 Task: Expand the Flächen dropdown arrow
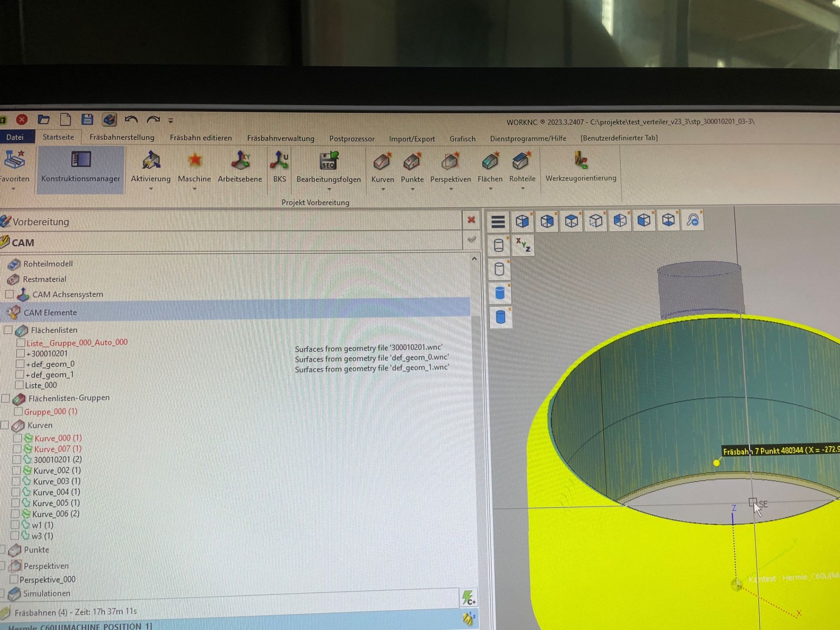(x=490, y=189)
